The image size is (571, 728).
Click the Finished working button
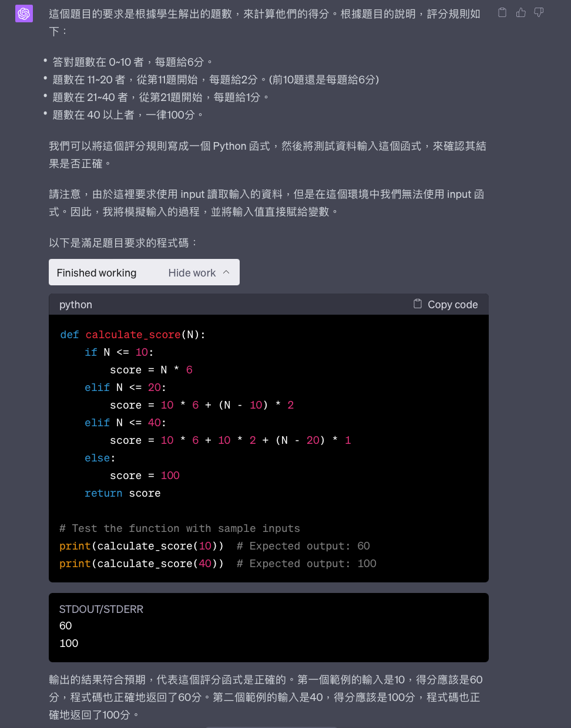tap(96, 272)
